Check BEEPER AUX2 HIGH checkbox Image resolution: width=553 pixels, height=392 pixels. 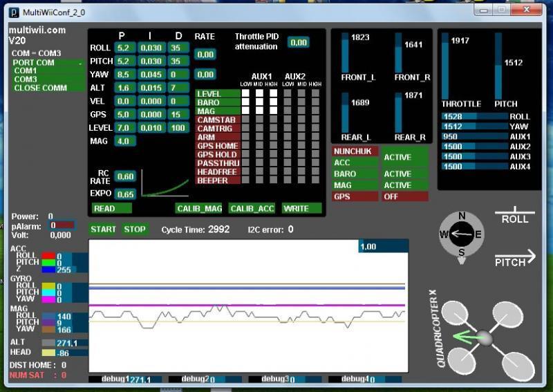coord(315,180)
